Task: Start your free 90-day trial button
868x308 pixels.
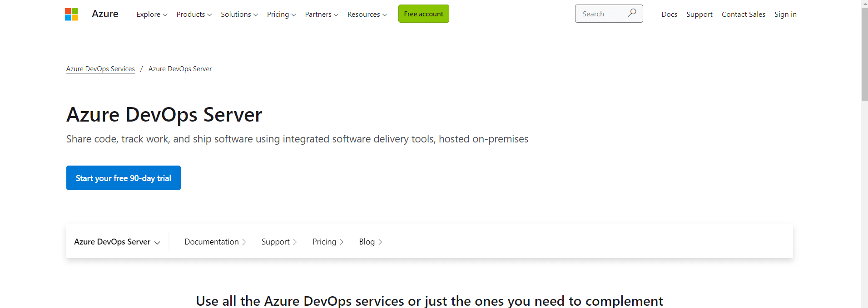Action: tap(124, 178)
